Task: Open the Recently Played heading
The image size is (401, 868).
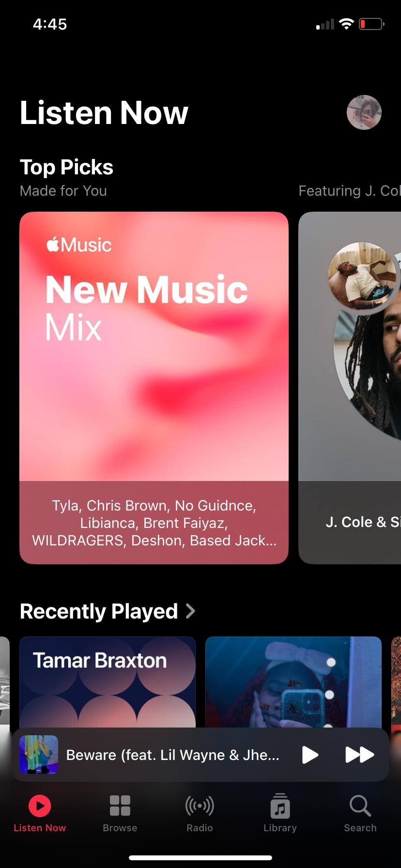Action: coord(99,611)
